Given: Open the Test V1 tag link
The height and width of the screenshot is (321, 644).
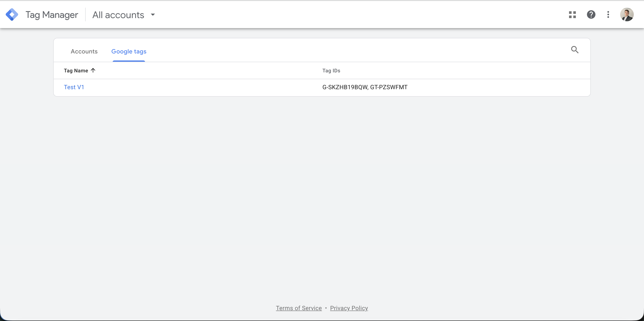Looking at the screenshot, I should coord(74,87).
